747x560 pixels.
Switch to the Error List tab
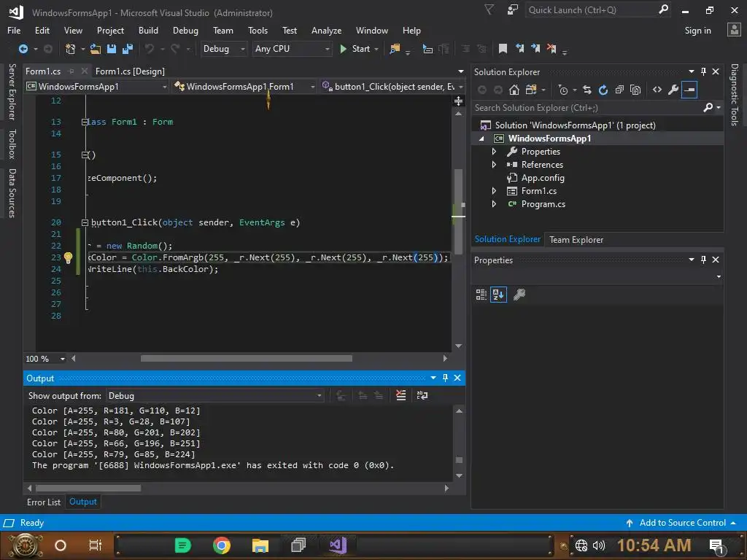[43, 502]
